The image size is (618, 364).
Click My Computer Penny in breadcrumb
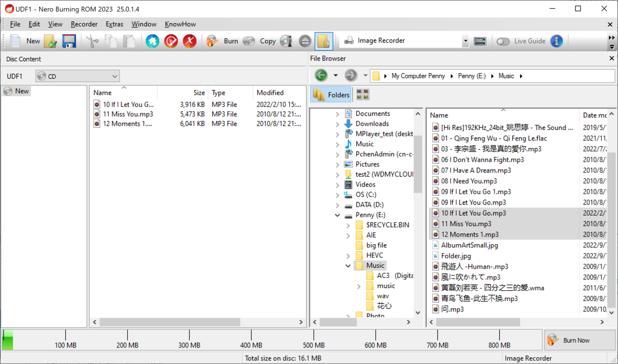click(418, 76)
